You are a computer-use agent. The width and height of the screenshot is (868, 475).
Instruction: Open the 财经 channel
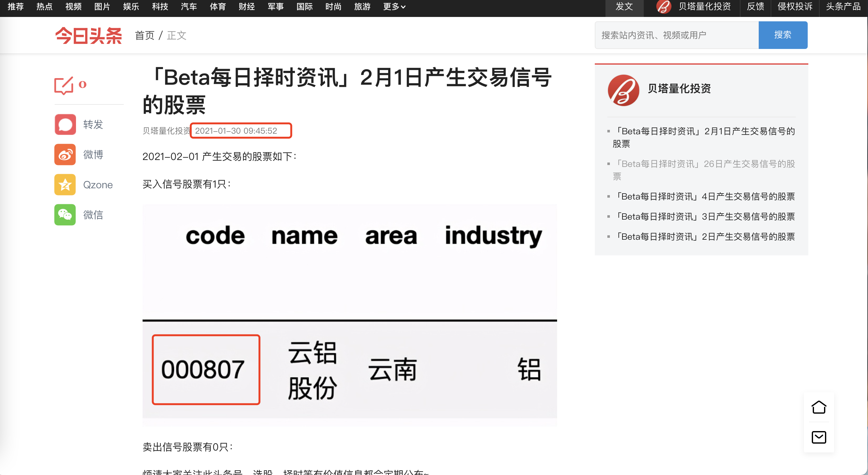click(x=246, y=6)
